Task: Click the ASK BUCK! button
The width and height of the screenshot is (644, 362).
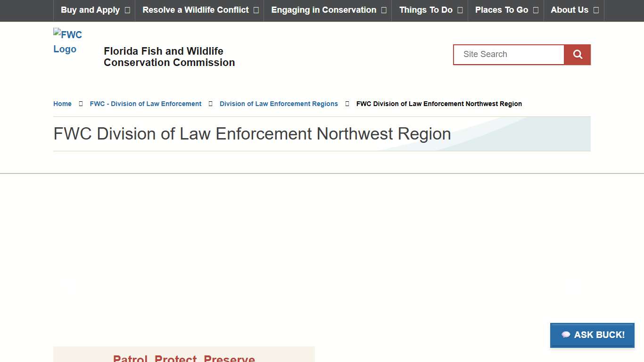Action: 592,335
